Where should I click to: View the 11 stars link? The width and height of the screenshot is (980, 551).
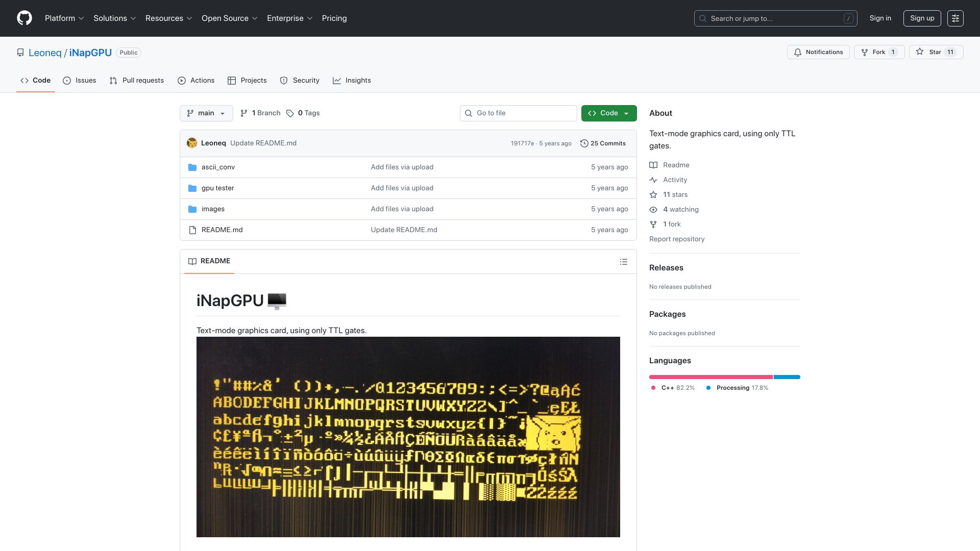[668, 195]
